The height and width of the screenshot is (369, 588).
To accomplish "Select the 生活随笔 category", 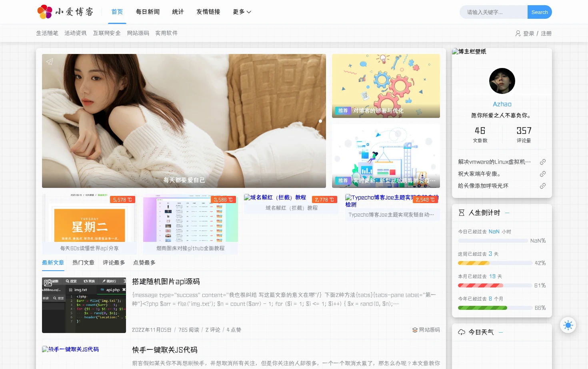I will [47, 33].
